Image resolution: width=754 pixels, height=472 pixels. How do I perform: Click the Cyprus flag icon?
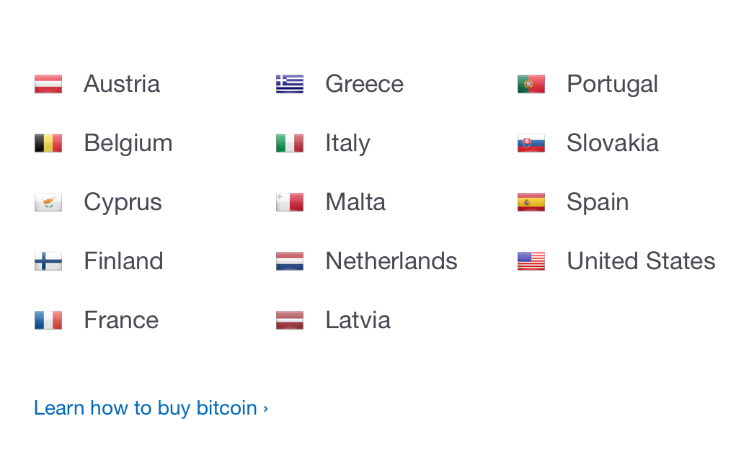coord(48,202)
